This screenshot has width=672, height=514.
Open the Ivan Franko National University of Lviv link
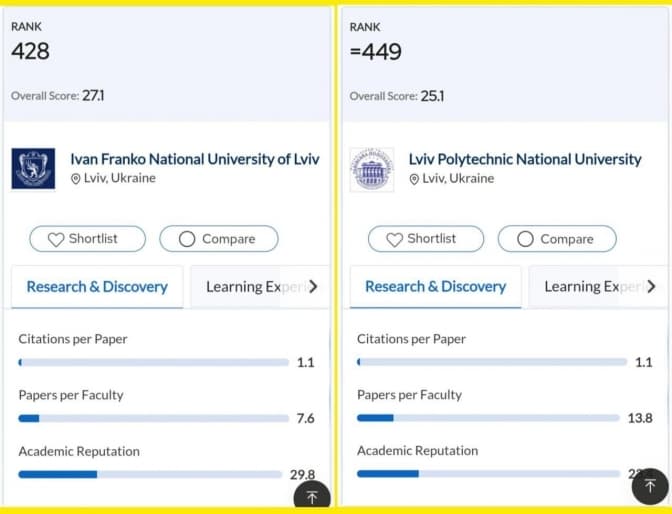[x=194, y=159]
